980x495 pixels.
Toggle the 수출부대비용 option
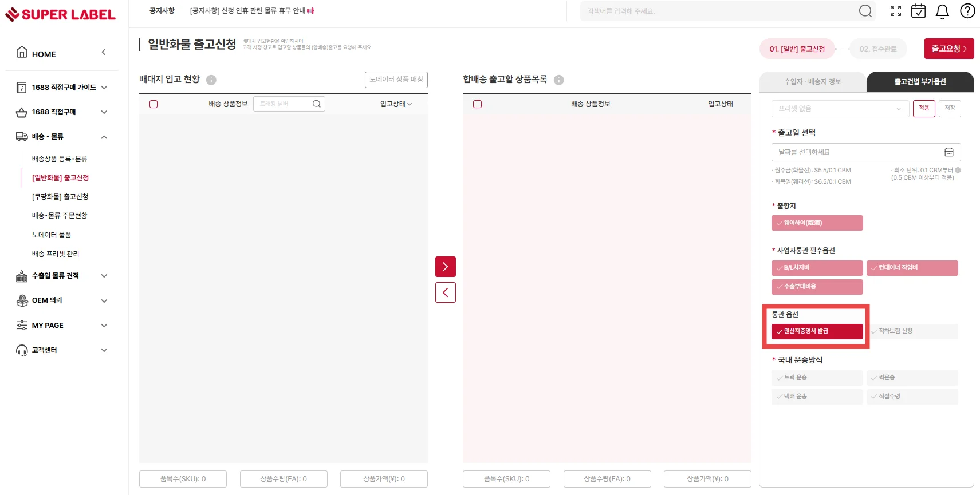click(x=817, y=287)
